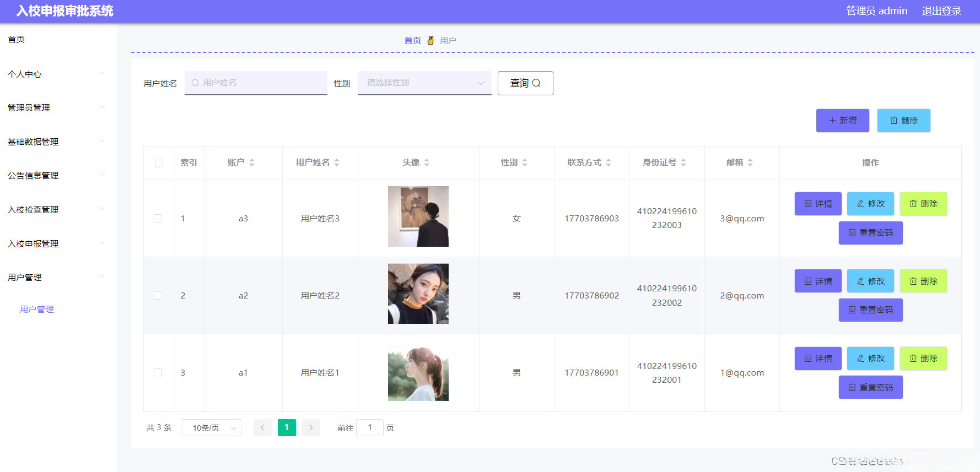Sort by 身份证号 column sort icon
Viewport: 980px width, 472px height.
point(683,162)
